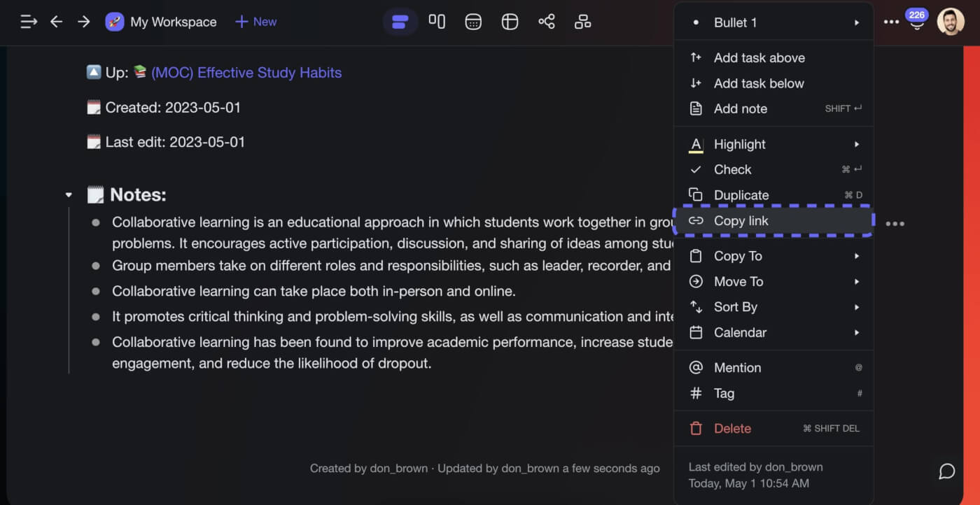The image size is (980, 505).
Task: Click the Share icon in the toolbar
Action: tap(547, 22)
